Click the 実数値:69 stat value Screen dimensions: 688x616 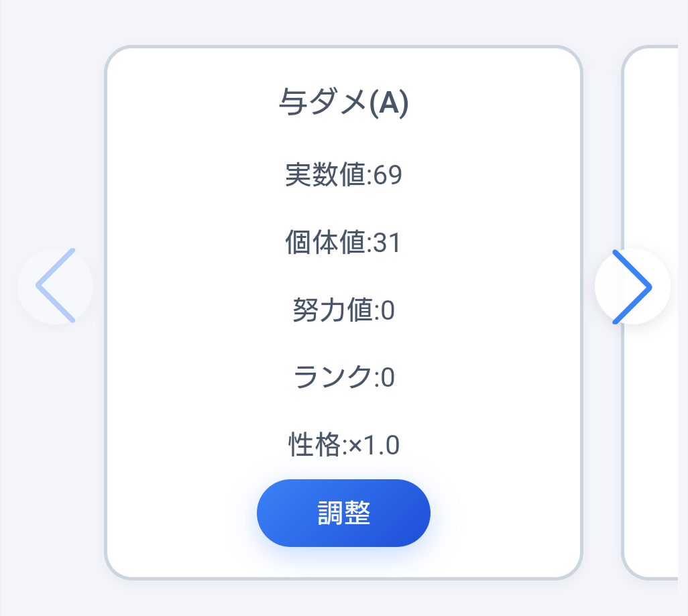coord(343,173)
